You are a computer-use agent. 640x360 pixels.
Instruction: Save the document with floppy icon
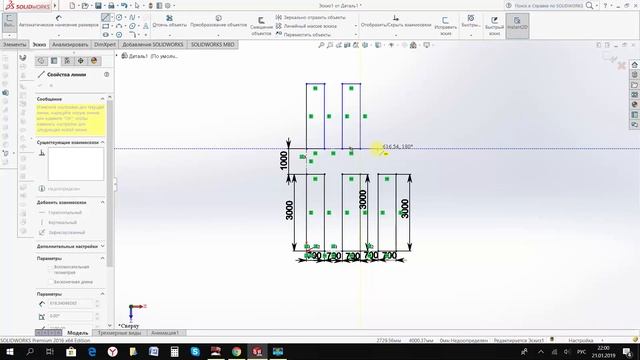click(98, 6)
